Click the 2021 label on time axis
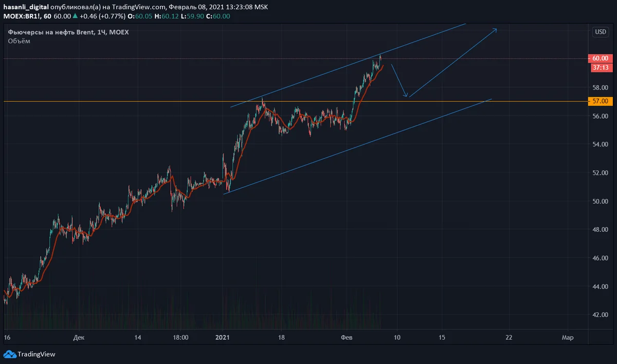Image resolution: width=617 pixels, height=364 pixels. (x=223, y=337)
